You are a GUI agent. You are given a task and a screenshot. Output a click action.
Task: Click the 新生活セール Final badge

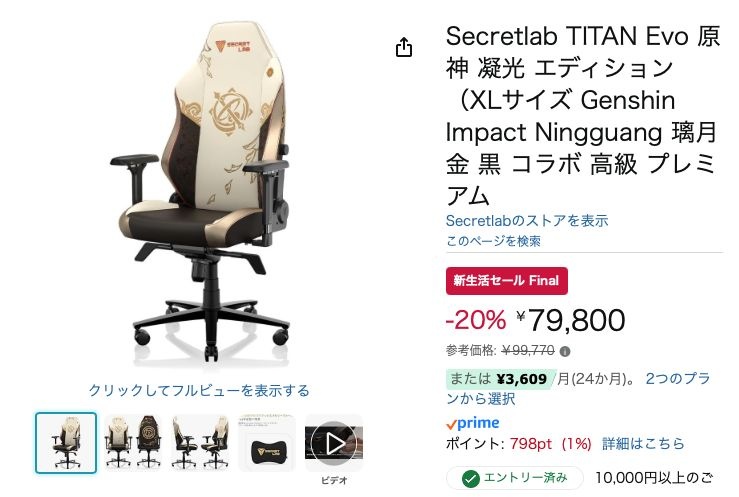point(507,281)
